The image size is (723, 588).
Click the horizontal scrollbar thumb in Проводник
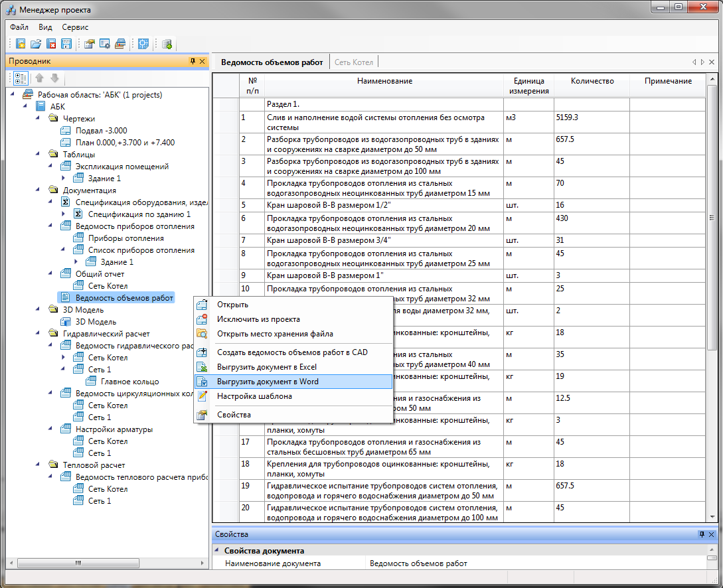point(78,563)
